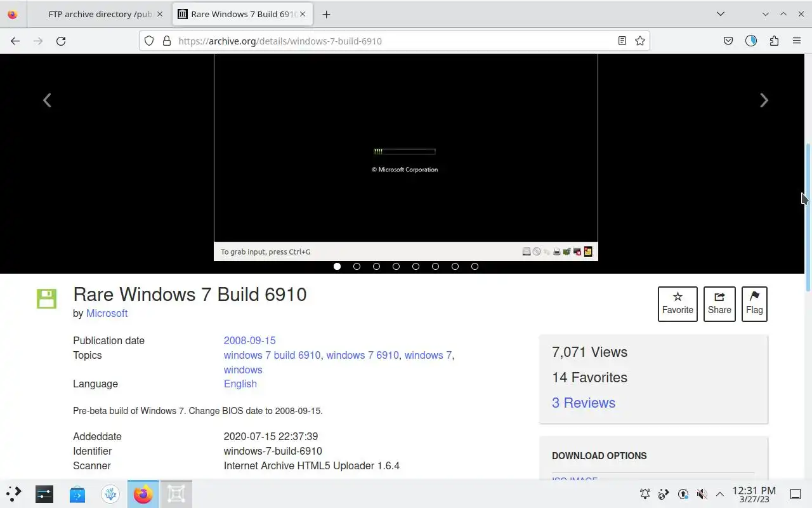
Task: Save page to Pocket
Action: 728,41
